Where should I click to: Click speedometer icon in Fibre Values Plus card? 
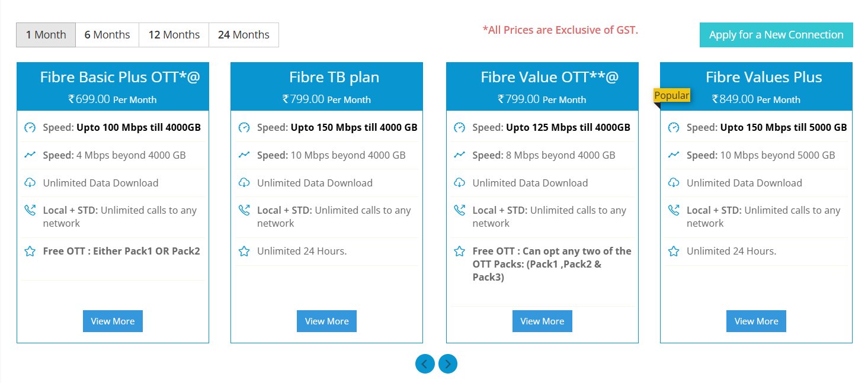[674, 127]
